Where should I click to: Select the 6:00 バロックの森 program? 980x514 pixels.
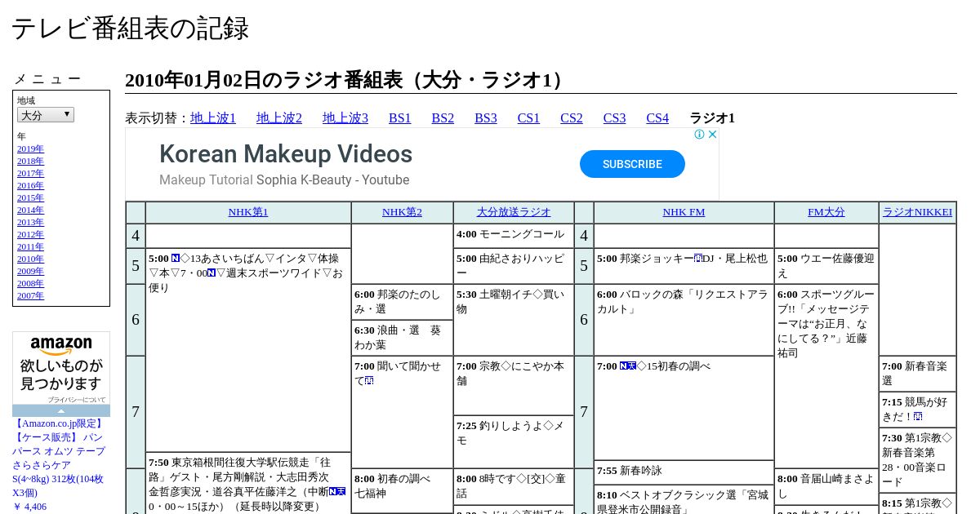point(684,320)
